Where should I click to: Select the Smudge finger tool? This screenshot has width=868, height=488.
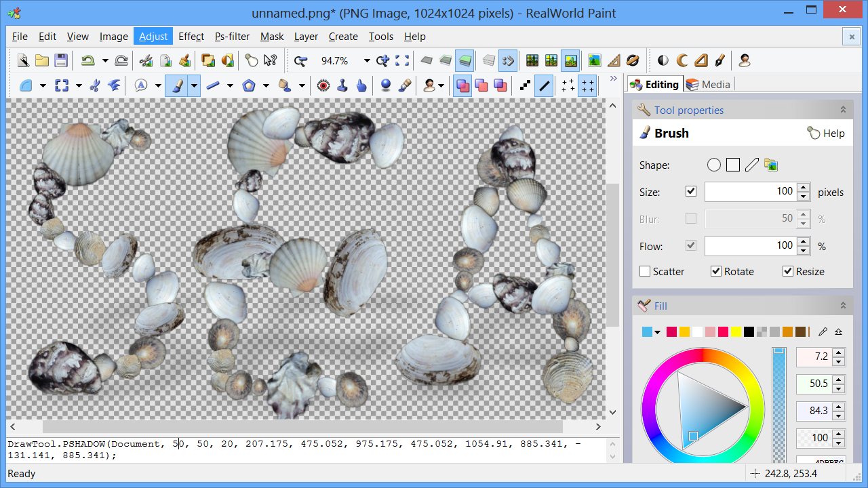[x=361, y=85]
